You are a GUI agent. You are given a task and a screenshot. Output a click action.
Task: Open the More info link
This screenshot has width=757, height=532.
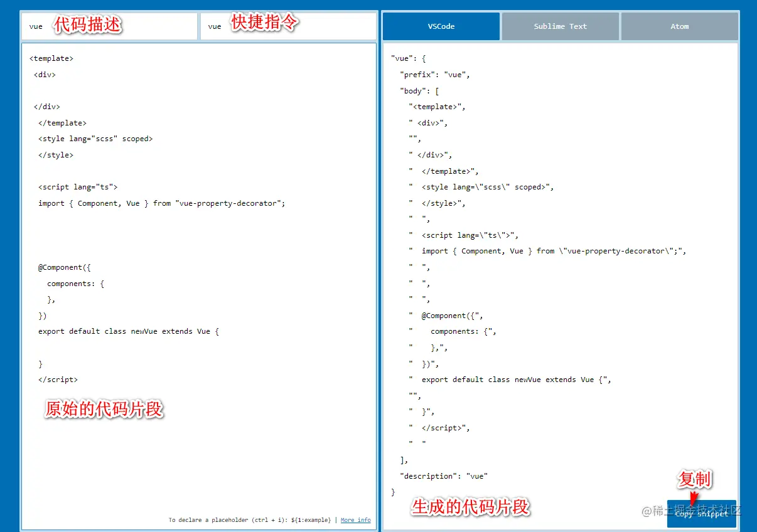(356, 520)
